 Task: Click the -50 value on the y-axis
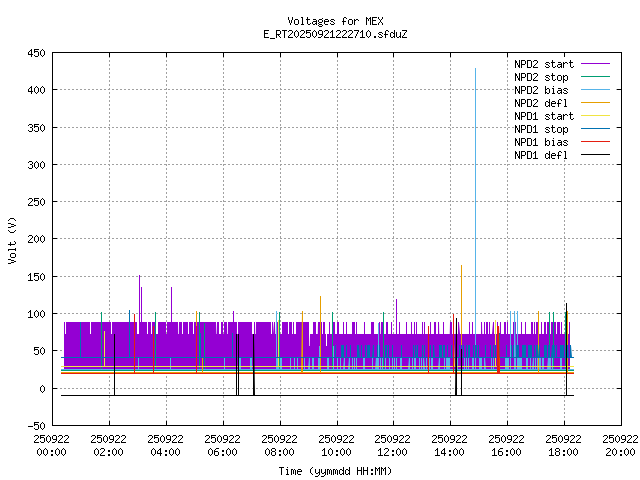(x=34, y=426)
